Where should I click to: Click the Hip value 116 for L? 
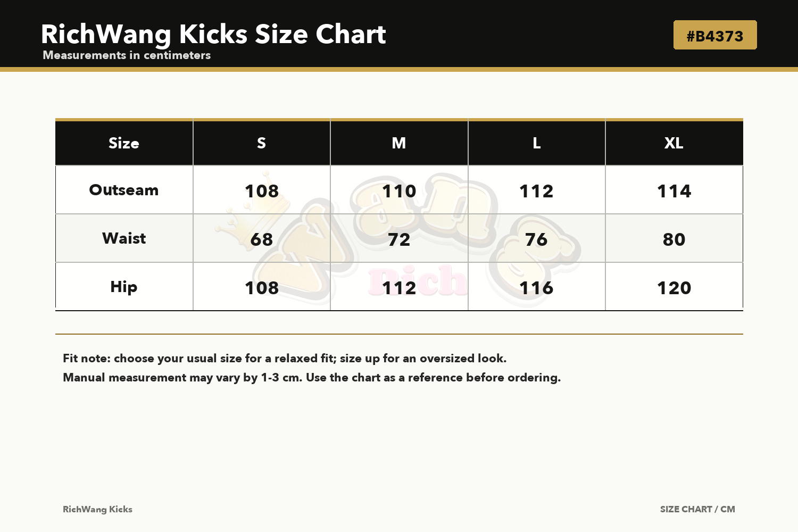coord(537,288)
